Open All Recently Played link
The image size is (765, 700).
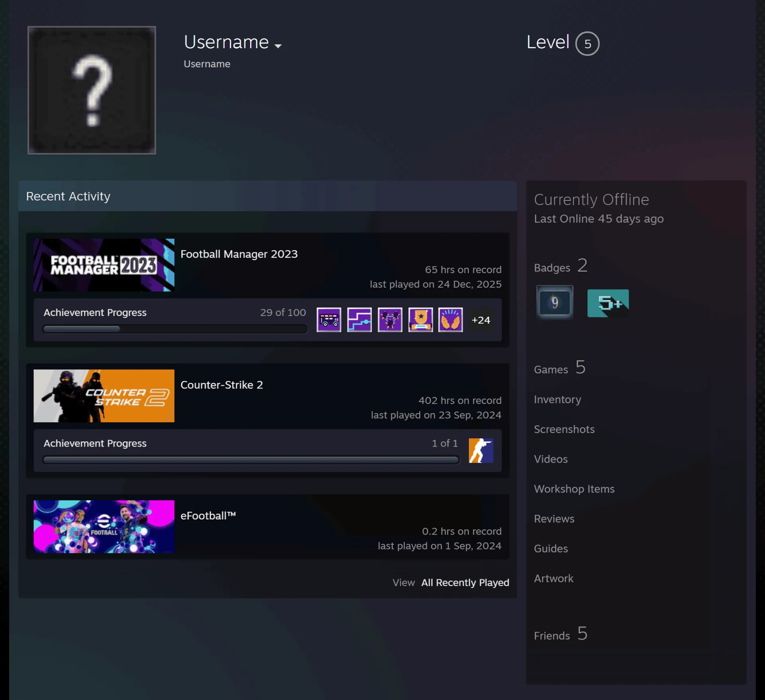click(x=465, y=582)
